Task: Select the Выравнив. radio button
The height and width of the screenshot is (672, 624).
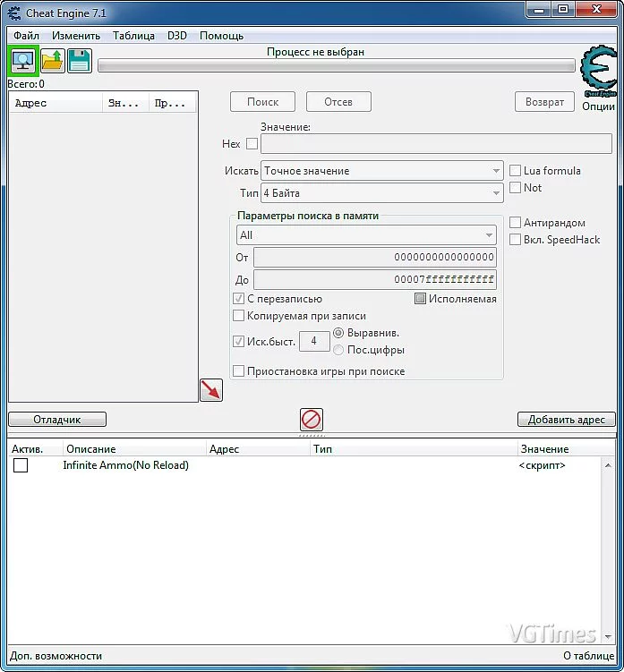Action: click(x=338, y=333)
